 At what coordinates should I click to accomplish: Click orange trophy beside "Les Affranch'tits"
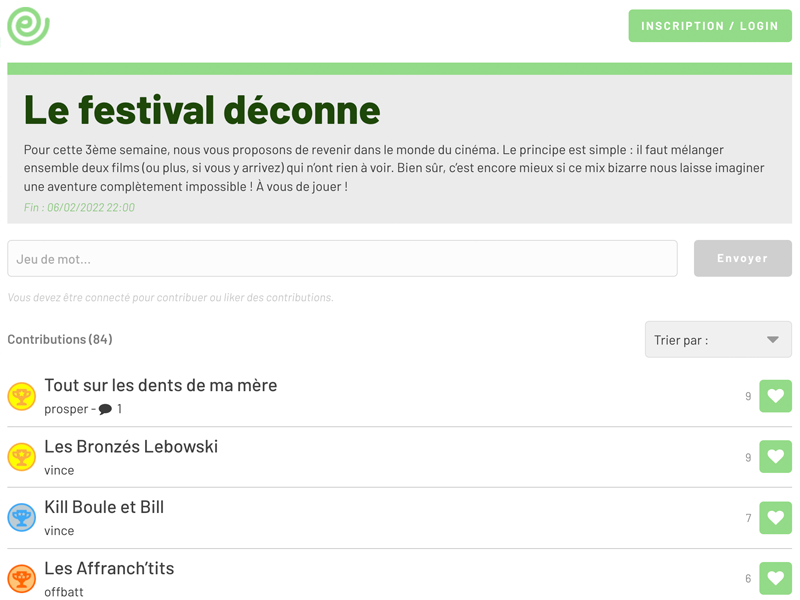point(21,578)
